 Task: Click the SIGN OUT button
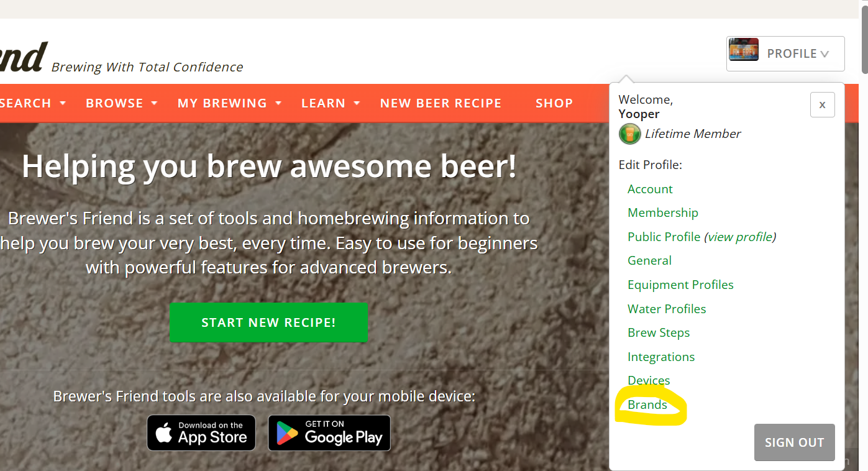794,442
